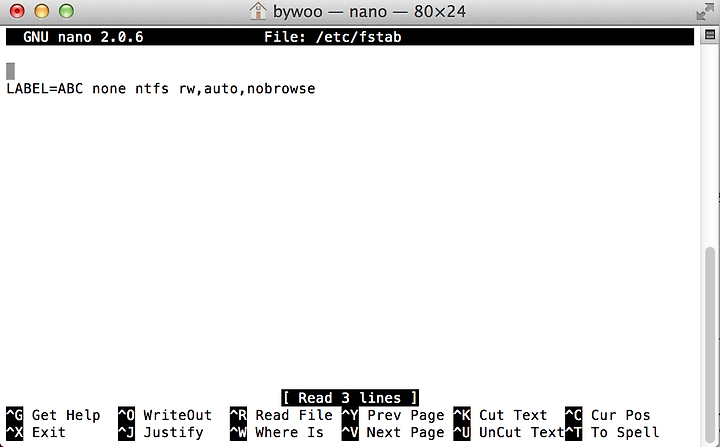Click the ^T To Spell shortcut
The width and height of the screenshot is (720, 447).
pos(612,432)
